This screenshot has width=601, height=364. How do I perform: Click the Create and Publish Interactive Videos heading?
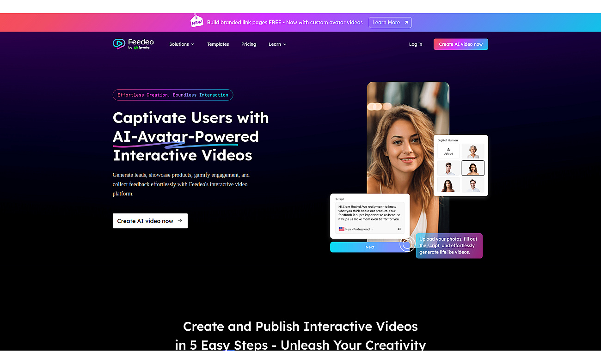coord(300,327)
